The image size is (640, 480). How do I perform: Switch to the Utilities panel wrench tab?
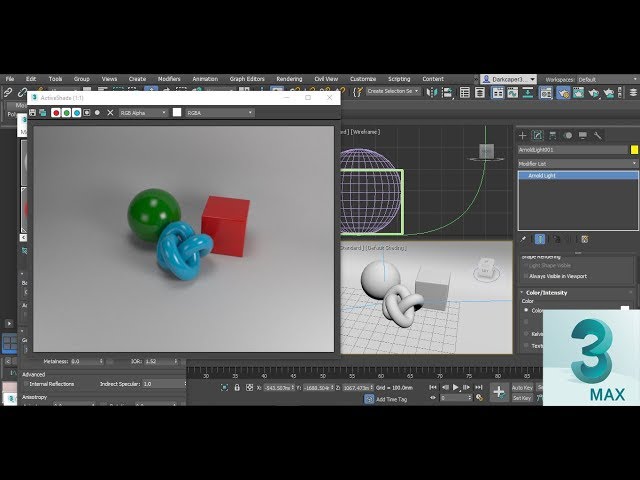pos(598,136)
